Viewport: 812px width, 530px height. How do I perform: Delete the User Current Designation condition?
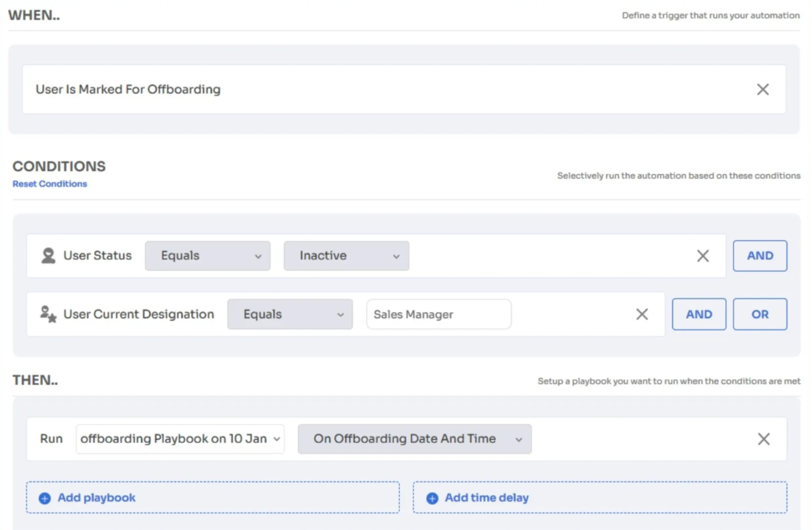tap(642, 314)
